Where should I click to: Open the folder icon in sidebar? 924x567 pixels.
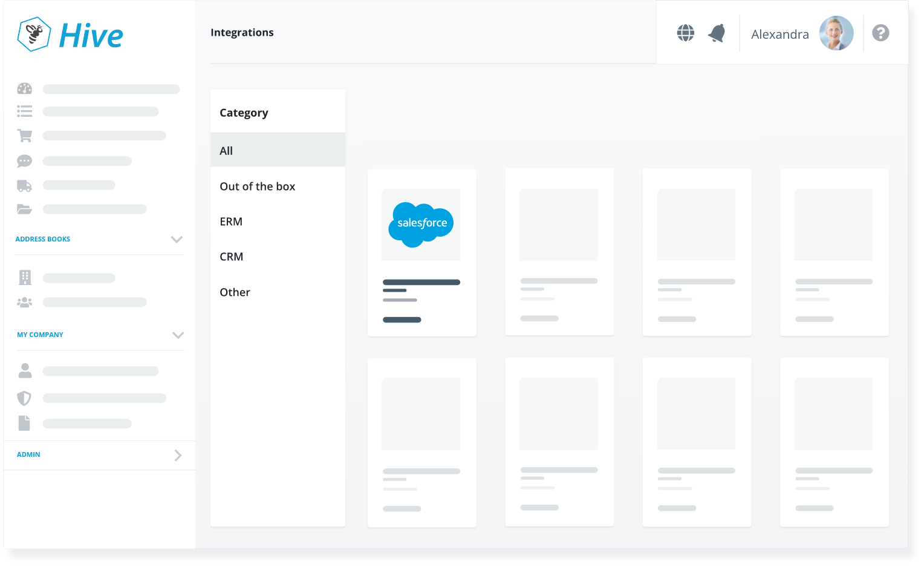25,209
